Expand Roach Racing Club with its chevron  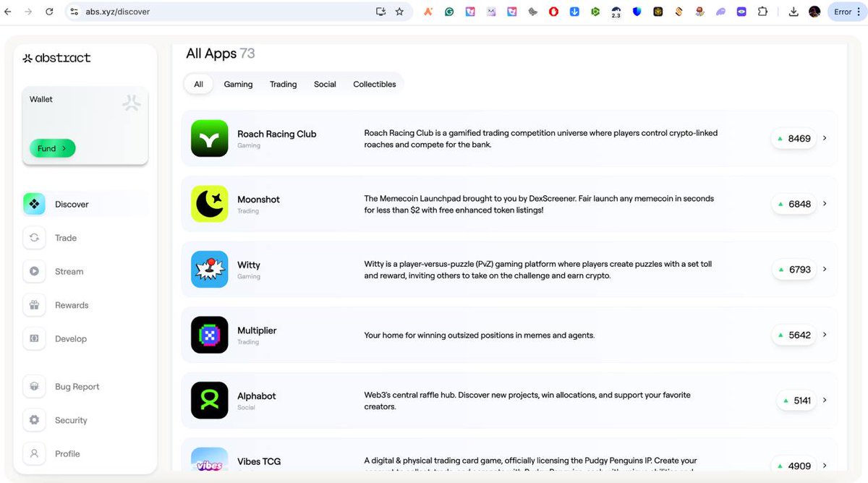pyautogui.click(x=825, y=138)
